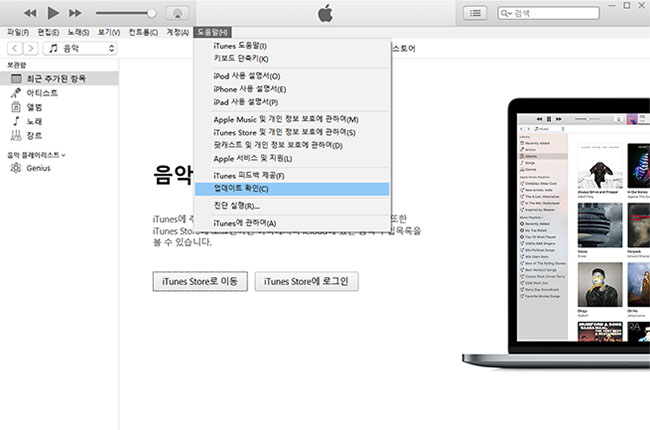The width and height of the screenshot is (650, 430).
Task: Select 앨범 in the sidebar
Action: coord(59,107)
